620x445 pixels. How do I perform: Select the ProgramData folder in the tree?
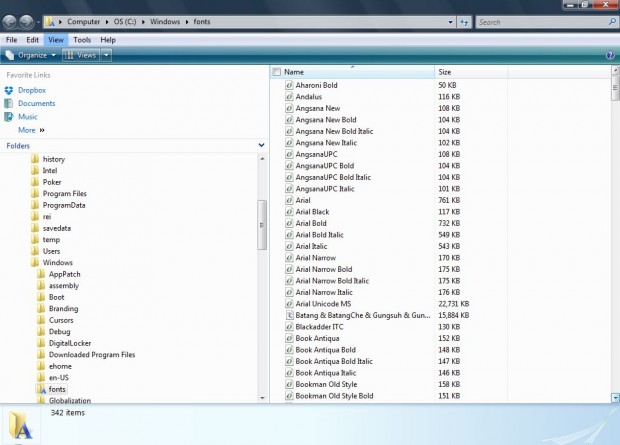(x=64, y=205)
